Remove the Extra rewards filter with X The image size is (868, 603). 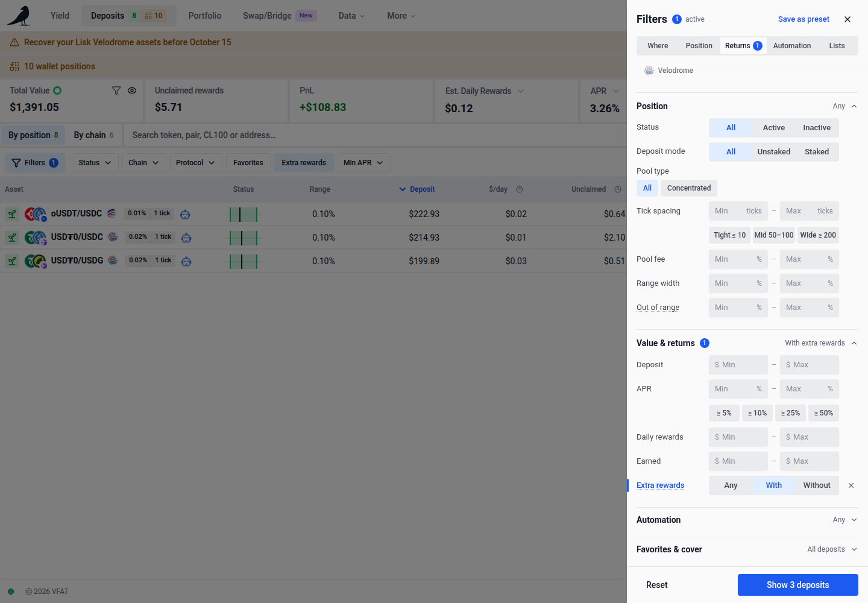[x=851, y=485]
